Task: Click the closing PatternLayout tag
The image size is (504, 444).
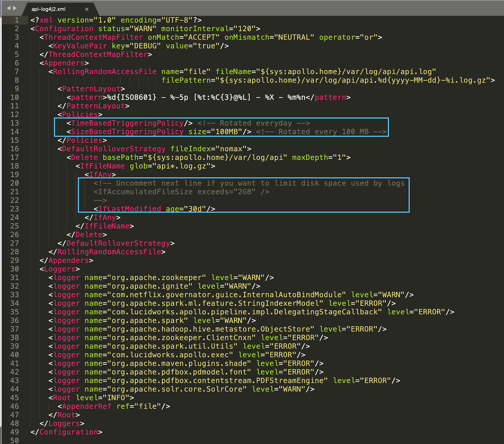Action: (x=94, y=106)
